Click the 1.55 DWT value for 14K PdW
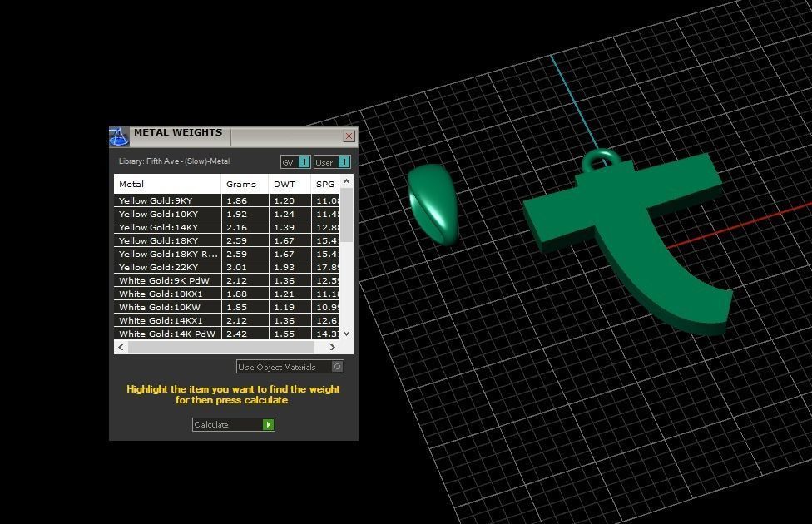812x524 pixels. (284, 334)
